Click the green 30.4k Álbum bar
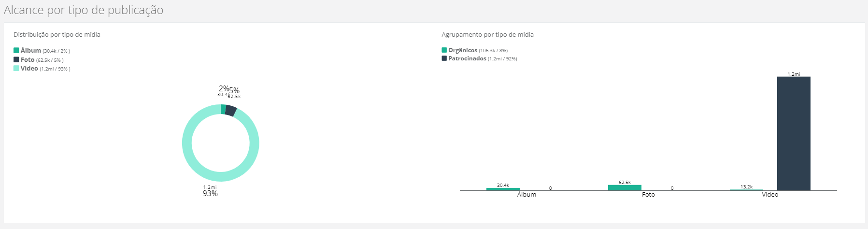868x229 pixels. point(503,189)
